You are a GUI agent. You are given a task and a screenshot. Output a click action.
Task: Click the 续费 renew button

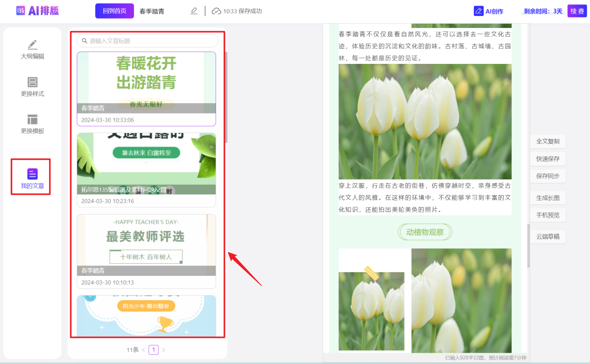click(x=577, y=11)
